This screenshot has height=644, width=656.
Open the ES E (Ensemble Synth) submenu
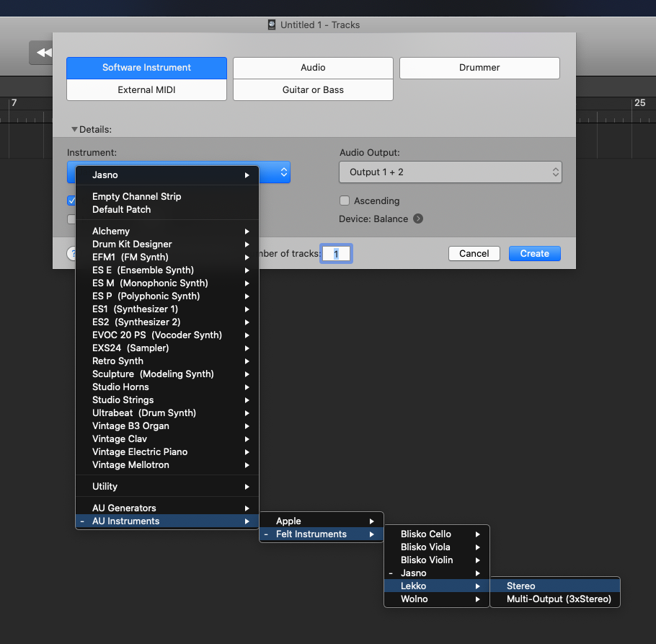[x=167, y=270]
